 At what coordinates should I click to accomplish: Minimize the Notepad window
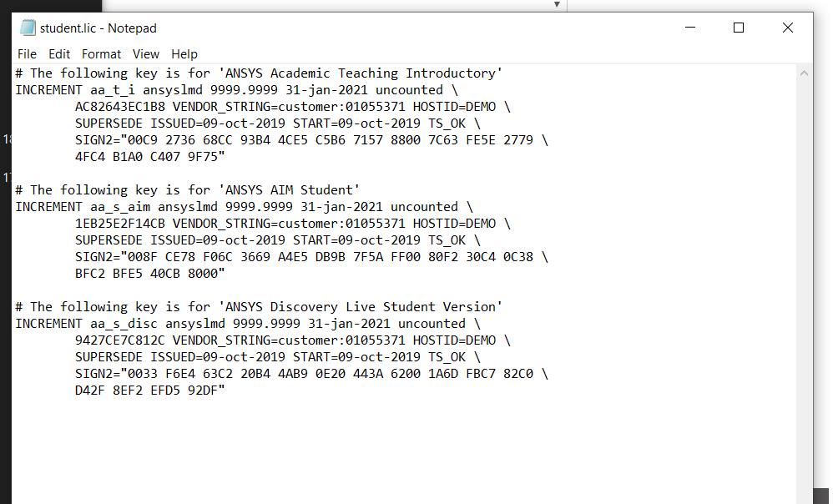tap(690, 28)
